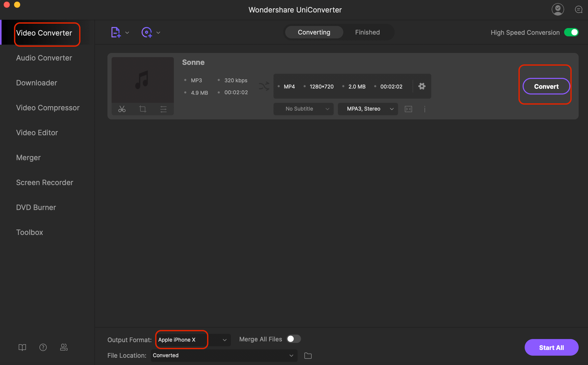Click the Start All button
Viewport: 588px width, 365px height.
551,347
